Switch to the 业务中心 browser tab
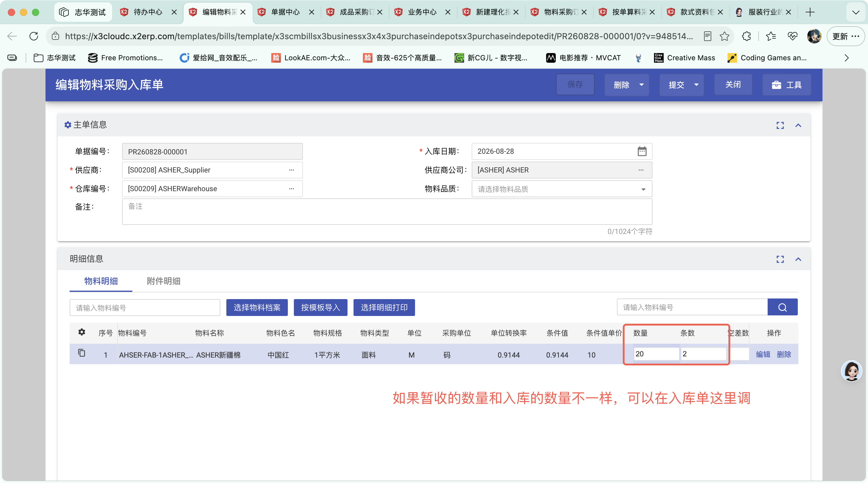The image size is (868, 483). click(423, 12)
